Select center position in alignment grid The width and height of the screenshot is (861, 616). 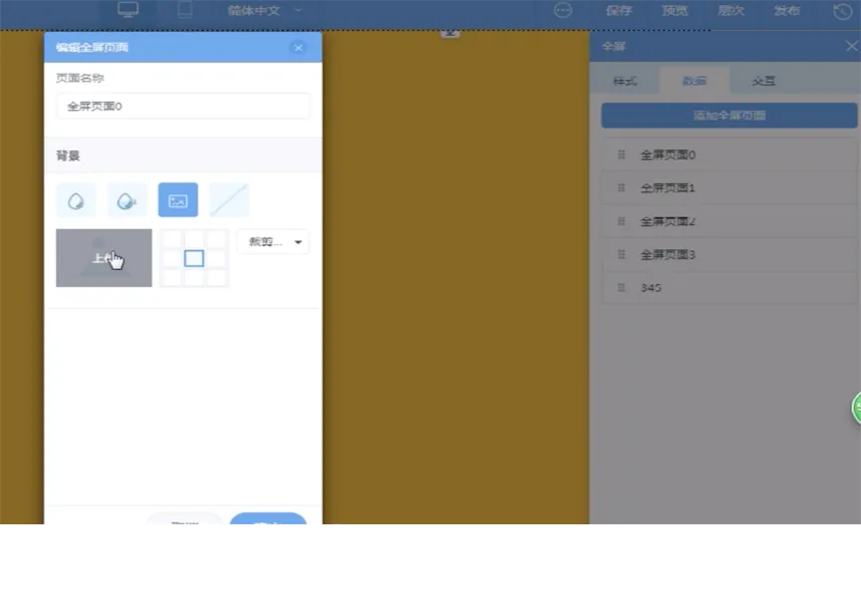[x=194, y=258]
